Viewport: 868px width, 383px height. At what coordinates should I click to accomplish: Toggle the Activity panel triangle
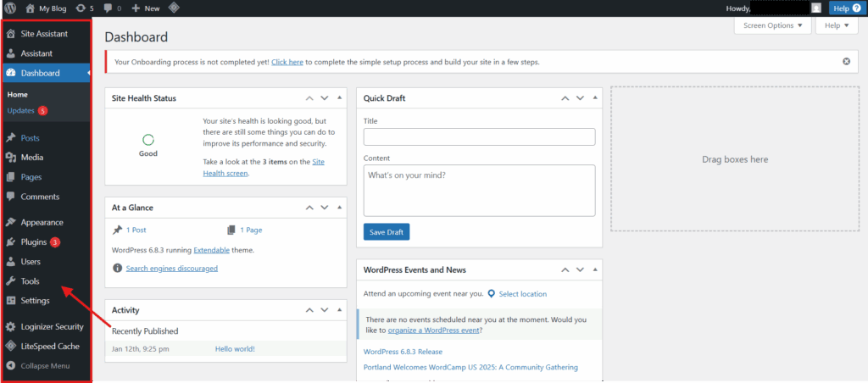[x=339, y=310]
